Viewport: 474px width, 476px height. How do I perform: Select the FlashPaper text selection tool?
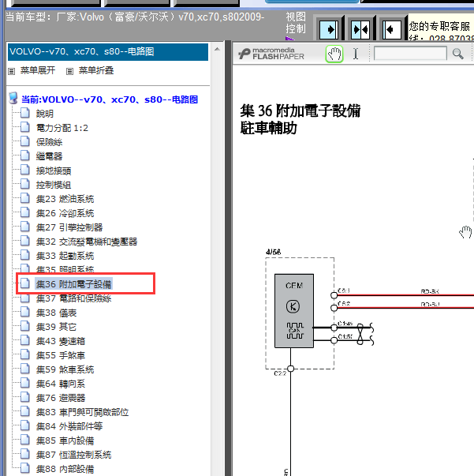pyautogui.click(x=356, y=54)
